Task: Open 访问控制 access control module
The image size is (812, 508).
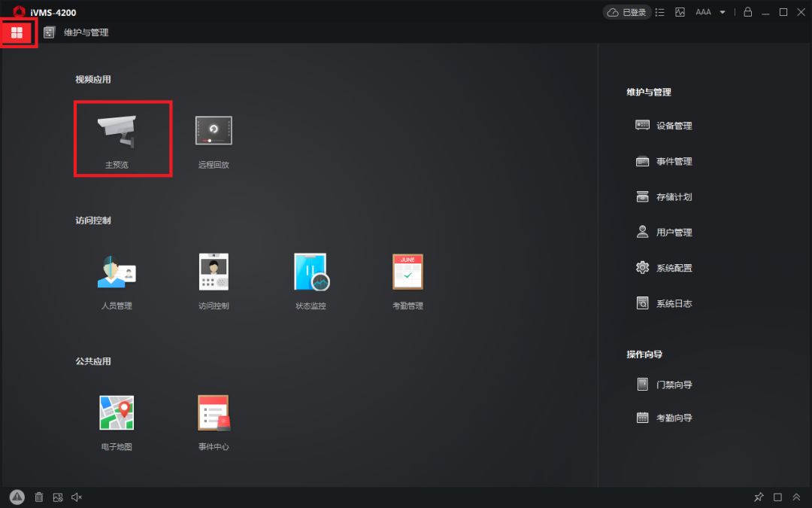Action: tap(214, 272)
